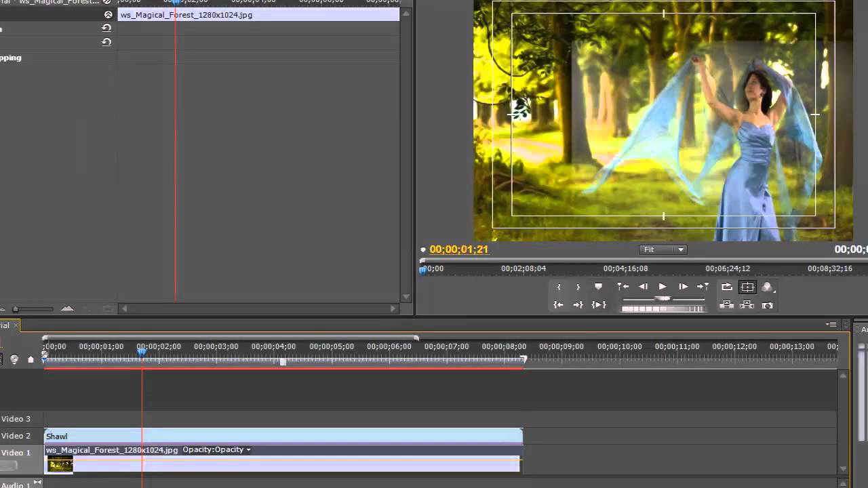
Task: Open the Output display mode menu
Action: pyautogui.click(x=768, y=287)
